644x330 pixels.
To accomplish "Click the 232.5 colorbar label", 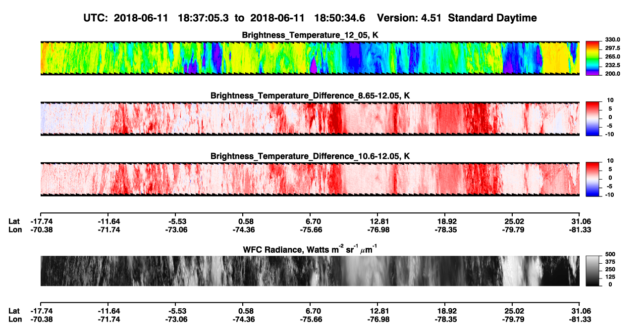I will 613,65.
